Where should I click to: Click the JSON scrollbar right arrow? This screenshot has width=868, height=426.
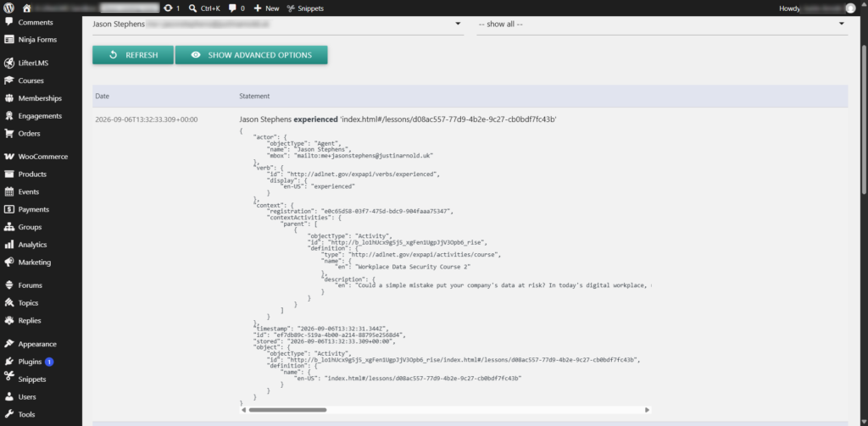647,410
